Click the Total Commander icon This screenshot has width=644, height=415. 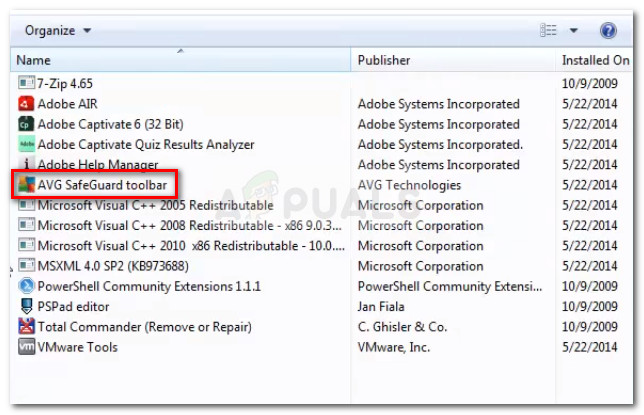tap(26, 326)
